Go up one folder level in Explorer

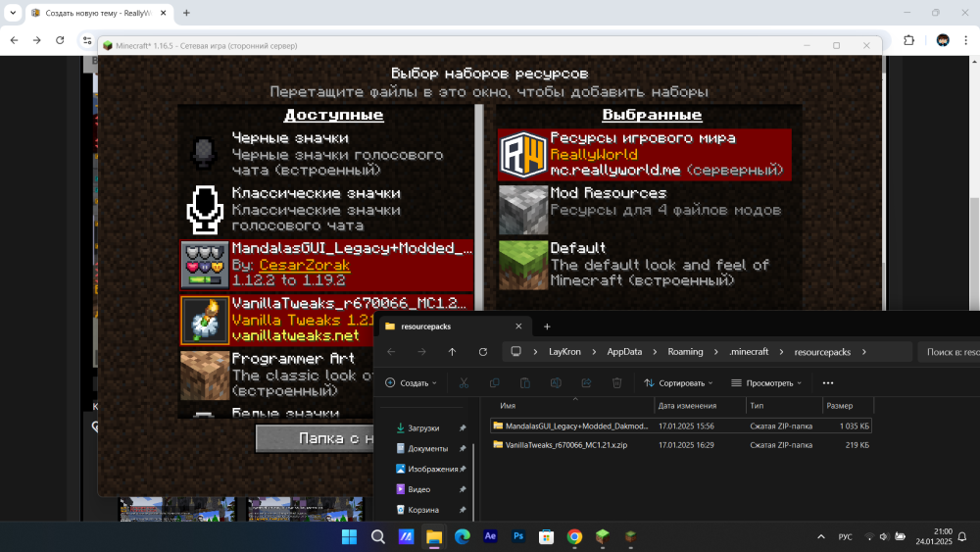(452, 352)
